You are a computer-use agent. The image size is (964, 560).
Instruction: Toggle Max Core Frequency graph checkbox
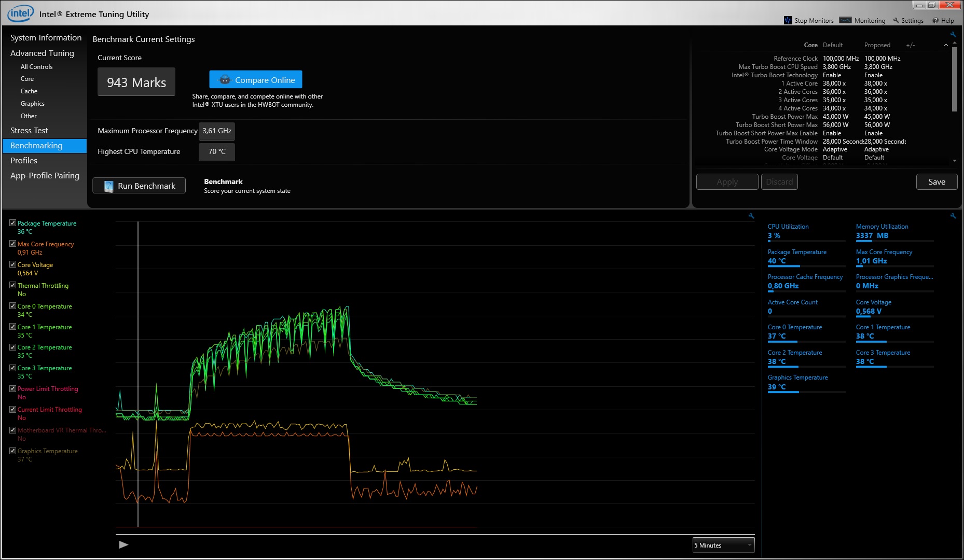point(12,244)
